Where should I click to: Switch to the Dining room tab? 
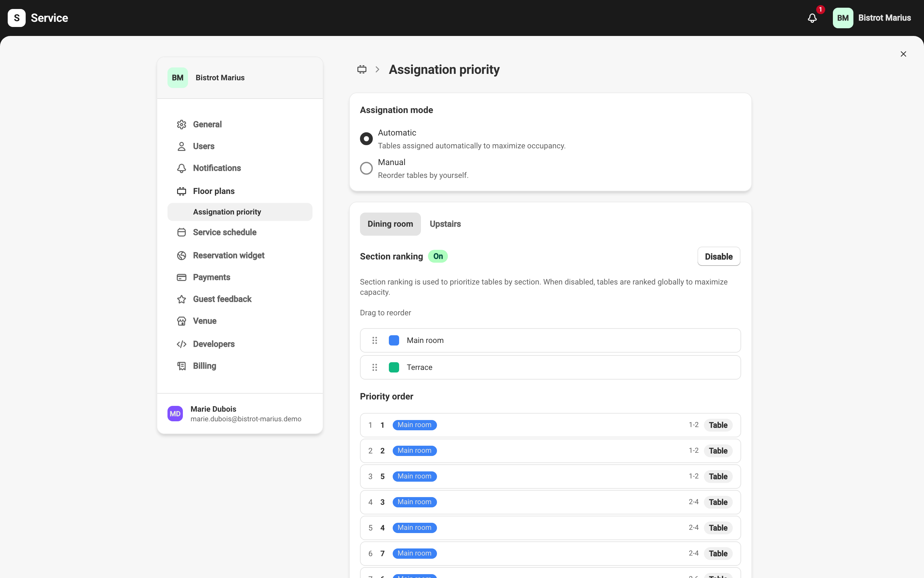coord(390,224)
